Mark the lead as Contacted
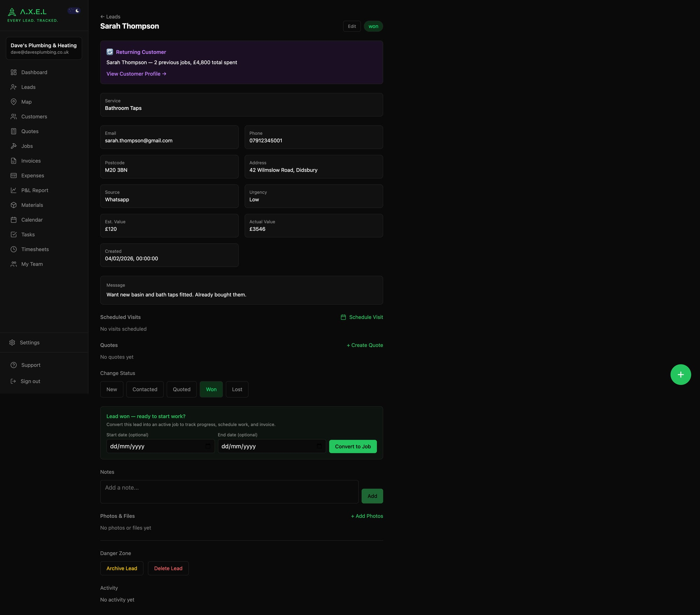 pos(145,389)
